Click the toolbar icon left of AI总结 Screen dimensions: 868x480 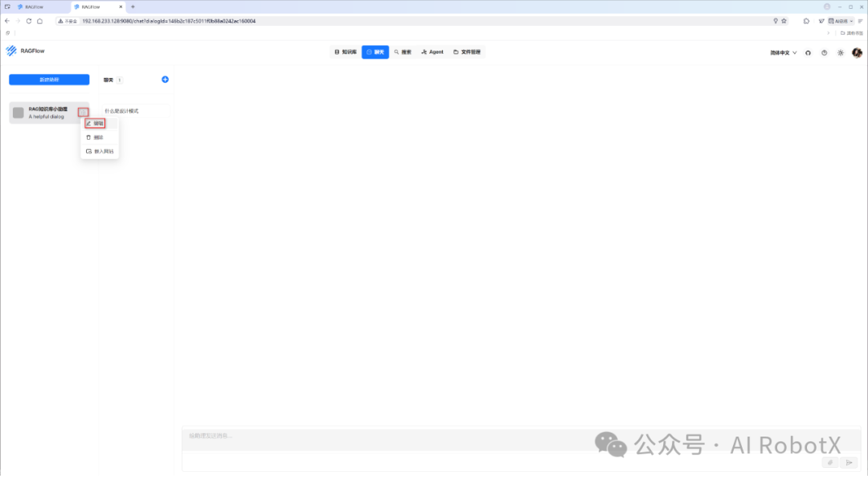[821, 21]
